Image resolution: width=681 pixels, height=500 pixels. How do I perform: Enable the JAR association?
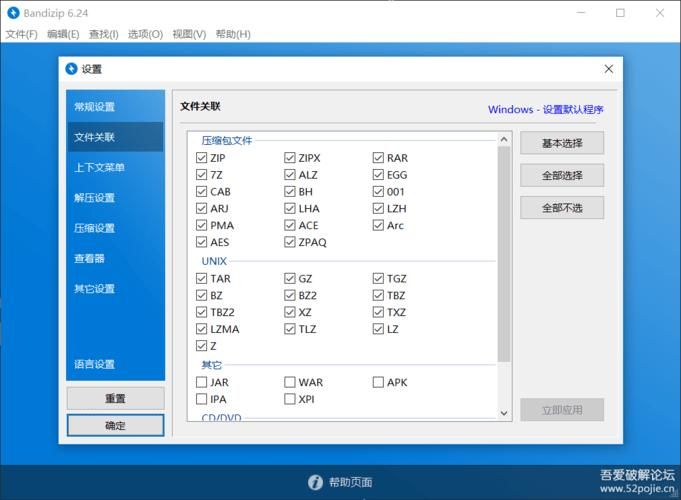coord(201,382)
